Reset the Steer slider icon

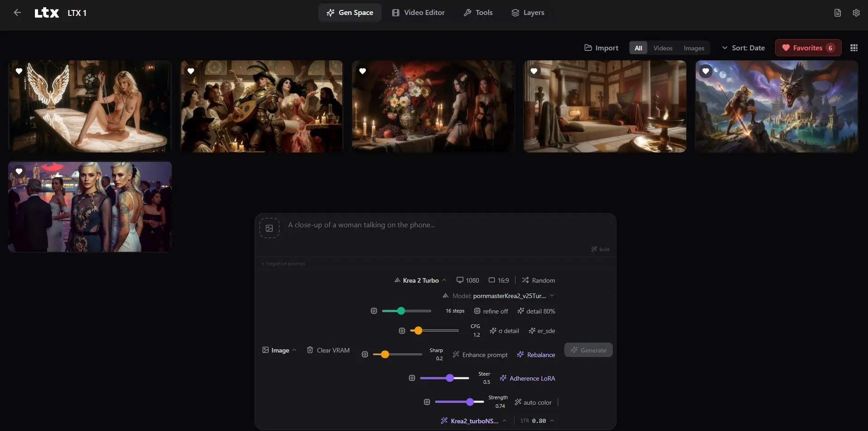tap(412, 378)
